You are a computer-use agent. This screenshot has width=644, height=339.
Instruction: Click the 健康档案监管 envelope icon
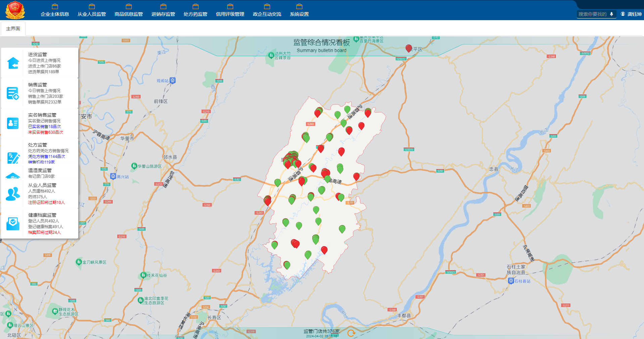pos(13,224)
